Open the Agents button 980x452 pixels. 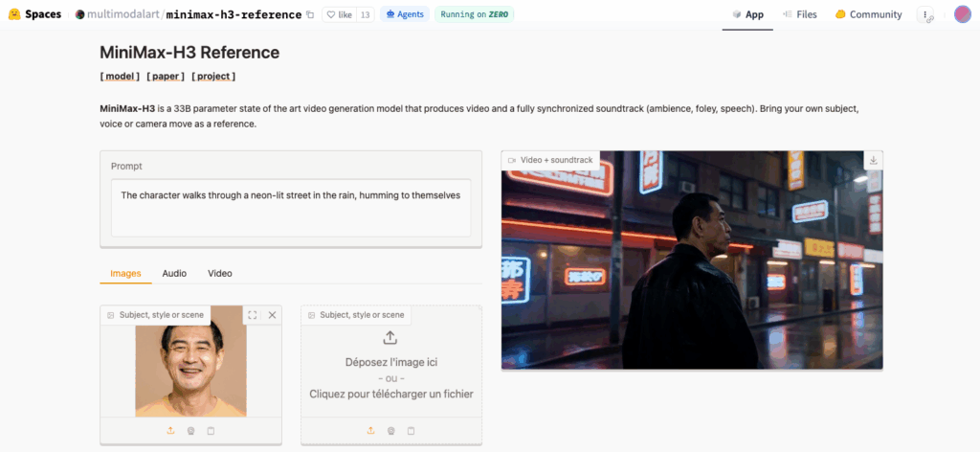[x=405, y=14]
